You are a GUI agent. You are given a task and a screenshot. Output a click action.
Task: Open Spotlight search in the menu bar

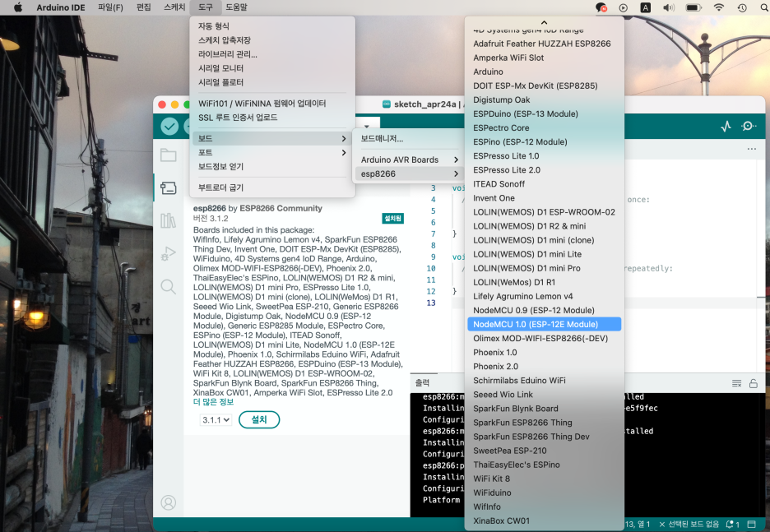(764, 7)
